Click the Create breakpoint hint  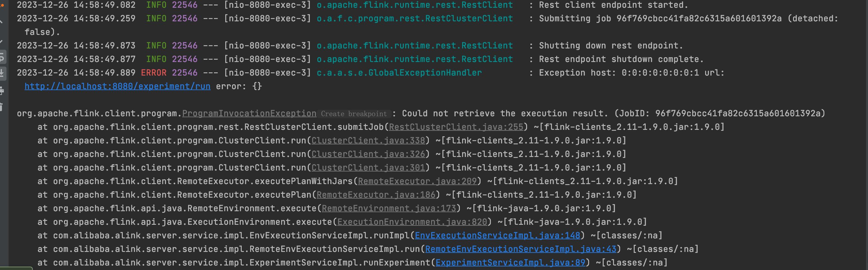tap(354, 114)
